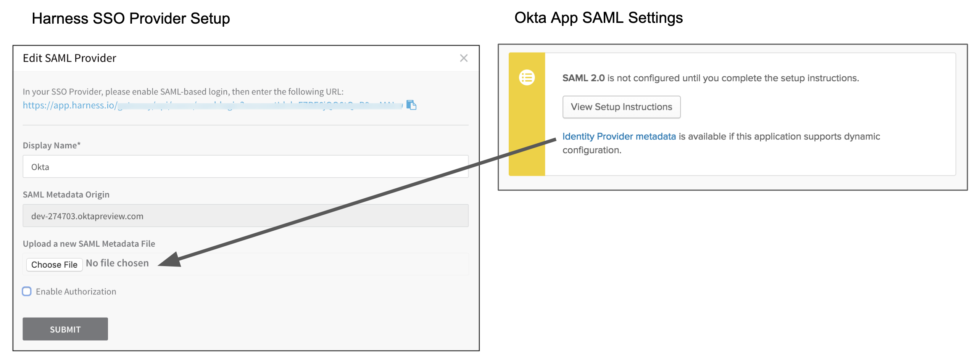Viewport: 980px width, 363px height.
Task: Click the 'Upload a new SAML Metadata File' label
Action: click(x=89, y=244)
